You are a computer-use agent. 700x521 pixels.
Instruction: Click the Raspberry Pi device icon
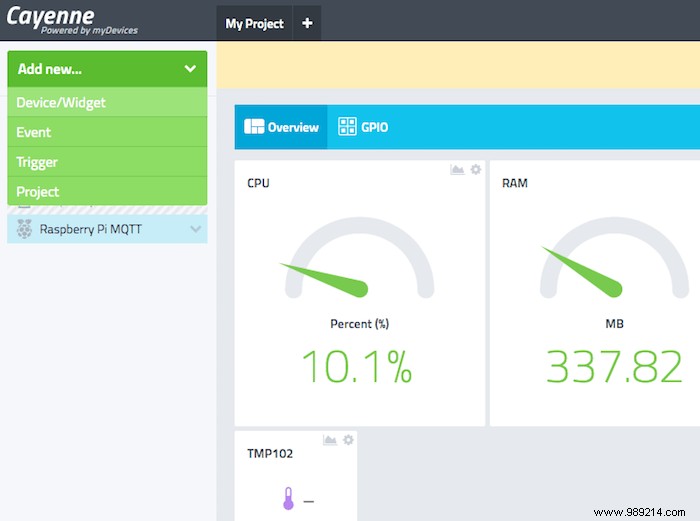pyautogui.click(x=25, y=229)
